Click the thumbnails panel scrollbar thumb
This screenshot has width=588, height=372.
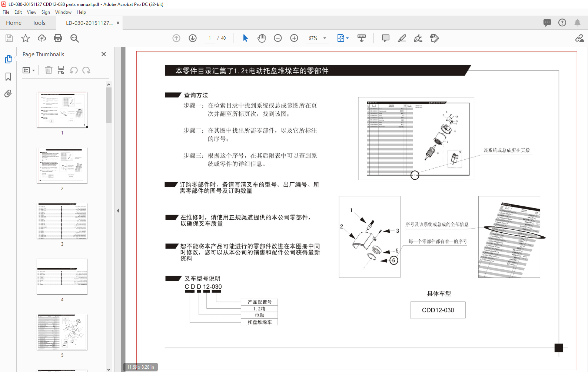point(109,105)
